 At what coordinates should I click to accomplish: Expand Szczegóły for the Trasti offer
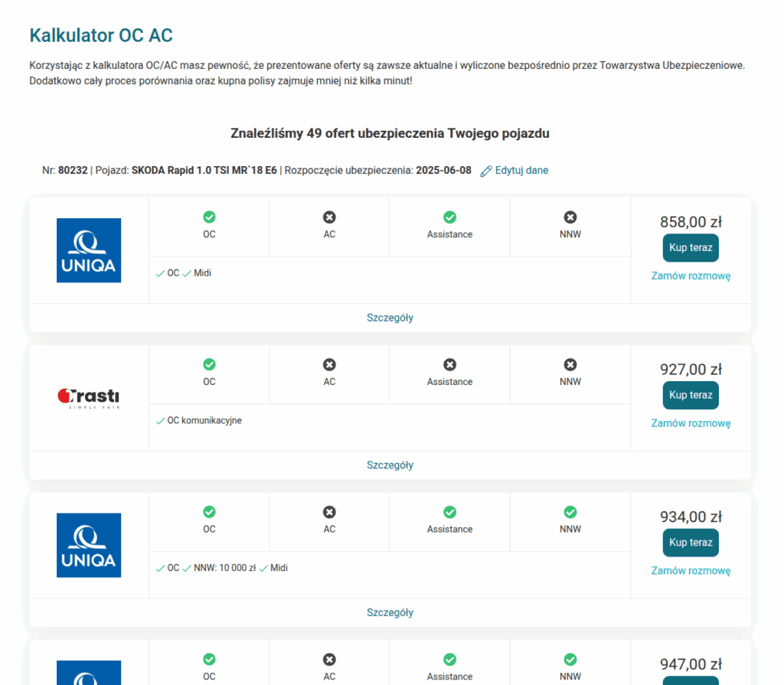[x=390, y=465]
